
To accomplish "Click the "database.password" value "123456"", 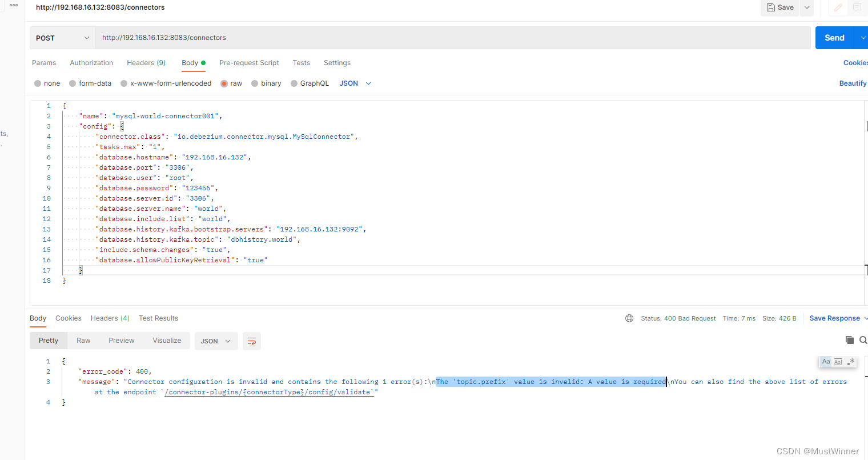I will click(198, 188).
